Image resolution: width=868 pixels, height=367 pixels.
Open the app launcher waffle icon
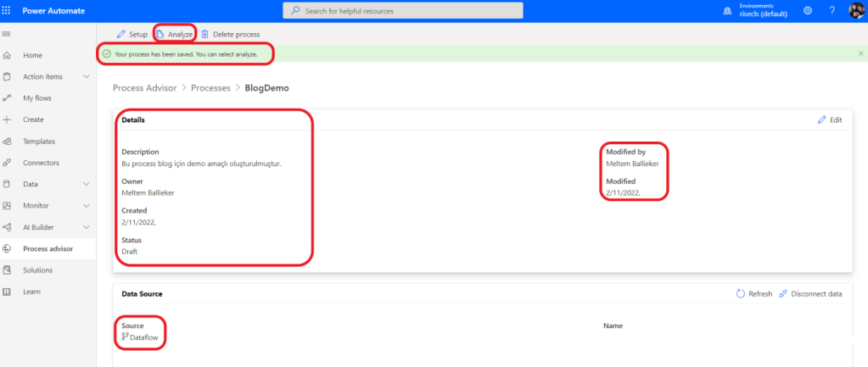click(x=8, y=10)
